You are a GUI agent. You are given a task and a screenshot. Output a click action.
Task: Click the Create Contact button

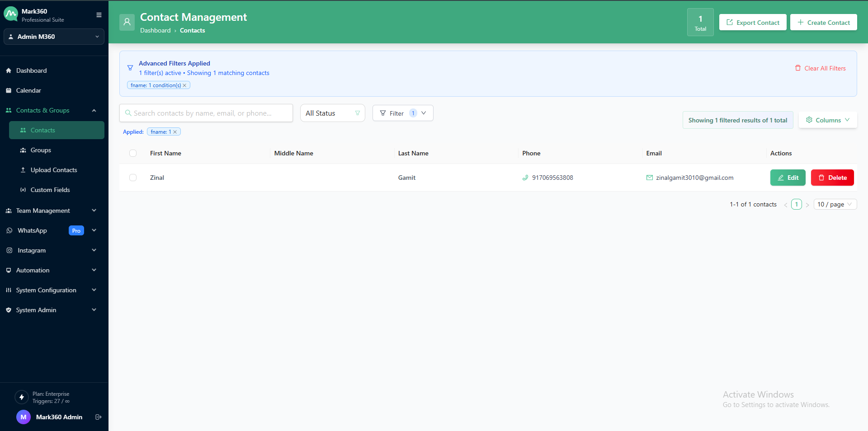(x=823, y=23)
